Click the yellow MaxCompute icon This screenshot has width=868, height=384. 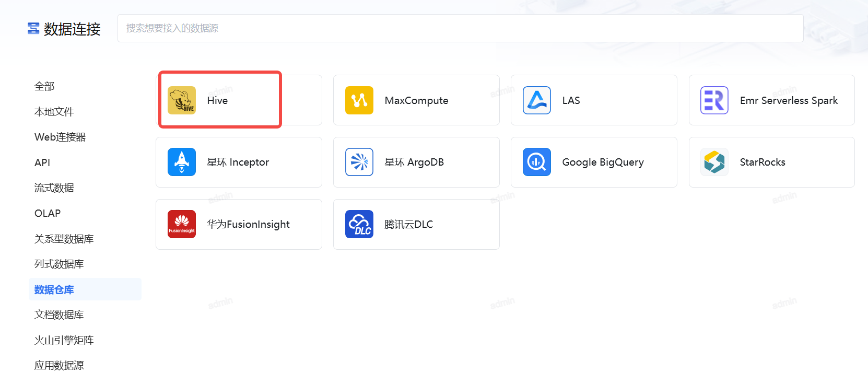359,100
